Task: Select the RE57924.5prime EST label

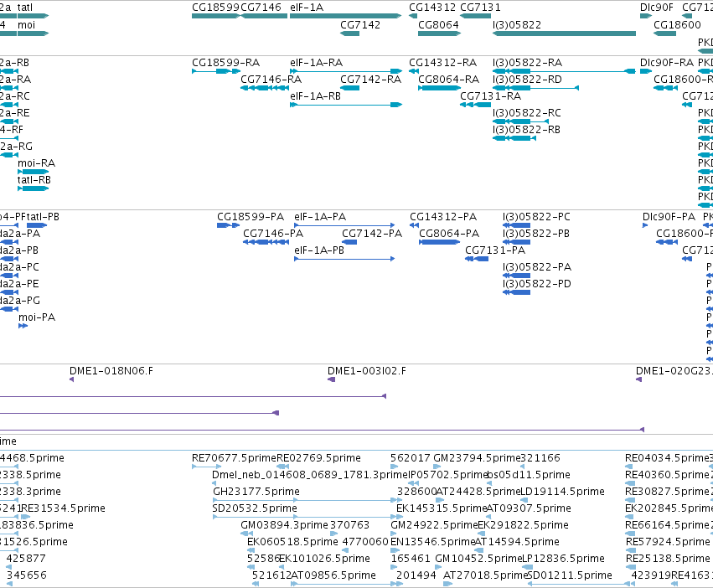Action: tap(668, 542)
